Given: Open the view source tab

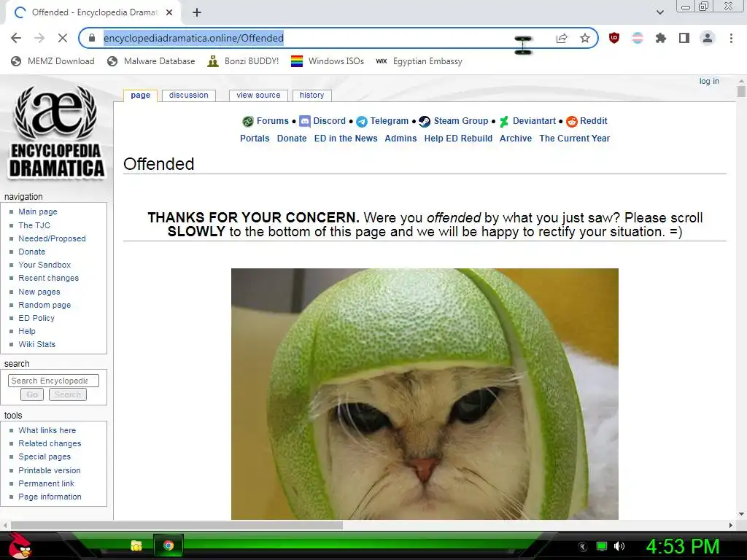Looking at the screenshot, I should click(258, 96).
